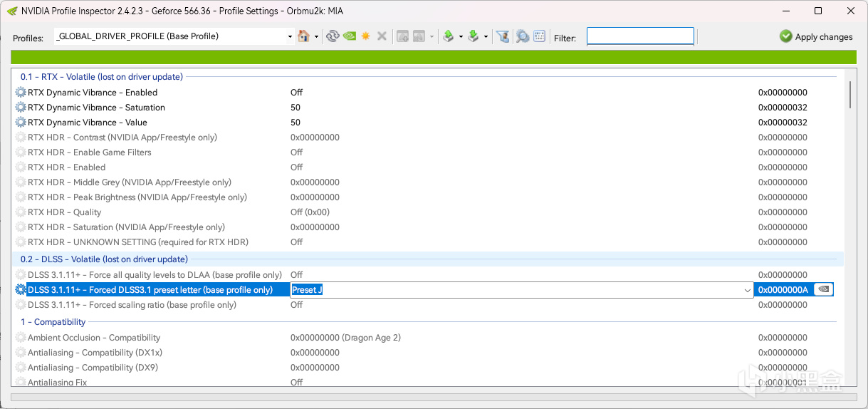Select Antialiasing - Compatibility (DX9) setting
This screenshot has width=868, height=409.
[93, 368]
